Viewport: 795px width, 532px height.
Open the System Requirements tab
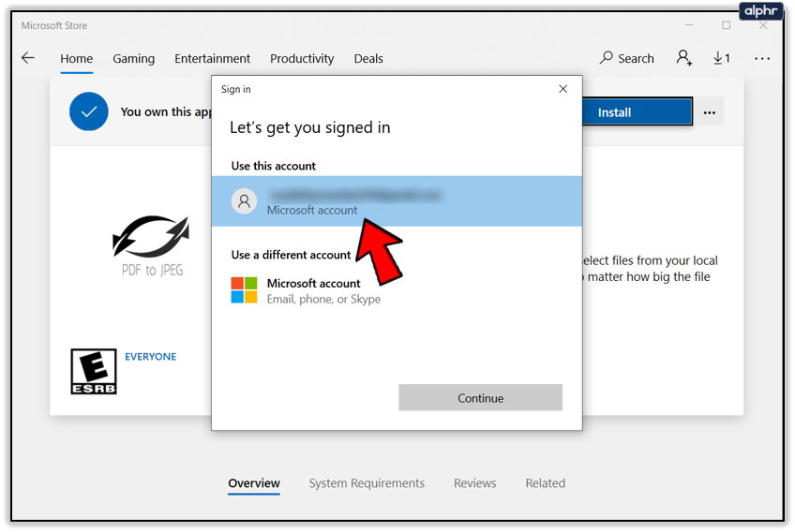[x=367, y=483]
